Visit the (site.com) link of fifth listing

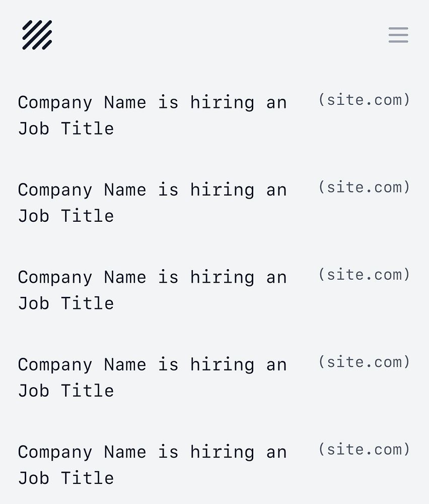pos(364,450)
